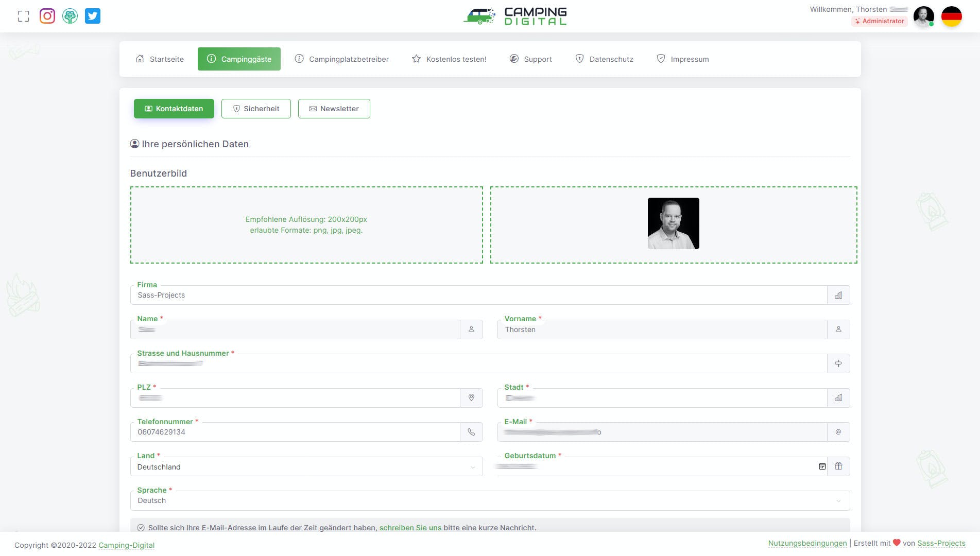The height and width of the screenshot is (556, 980).
Task: Go to Startseite in the navigation
Action: click(x=160, y=59)
